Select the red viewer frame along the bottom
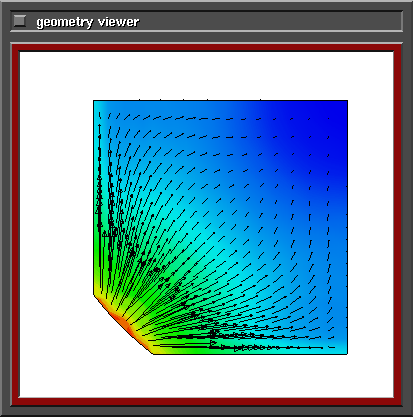 coord(207,401)
